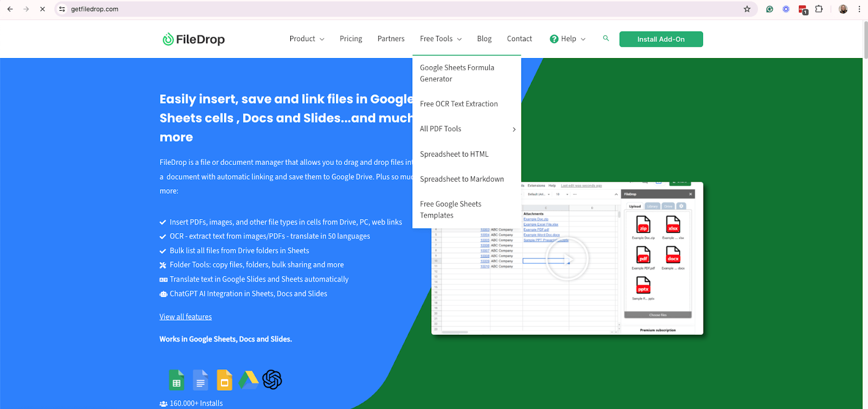
Task: Open the Chrome profile avatar
Action: point(843,9)
